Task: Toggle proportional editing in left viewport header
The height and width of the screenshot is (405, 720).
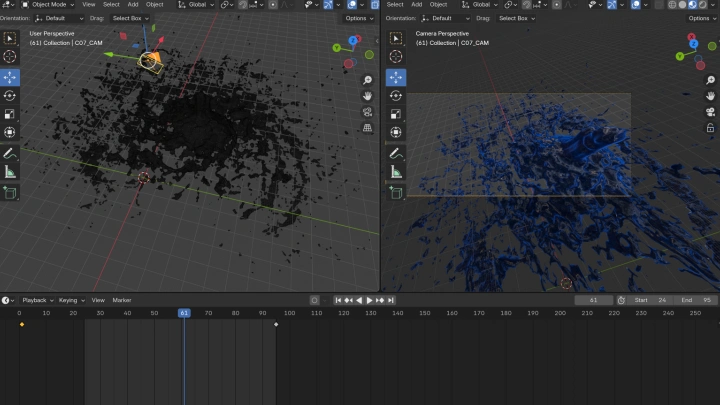Action: (273, 5)
